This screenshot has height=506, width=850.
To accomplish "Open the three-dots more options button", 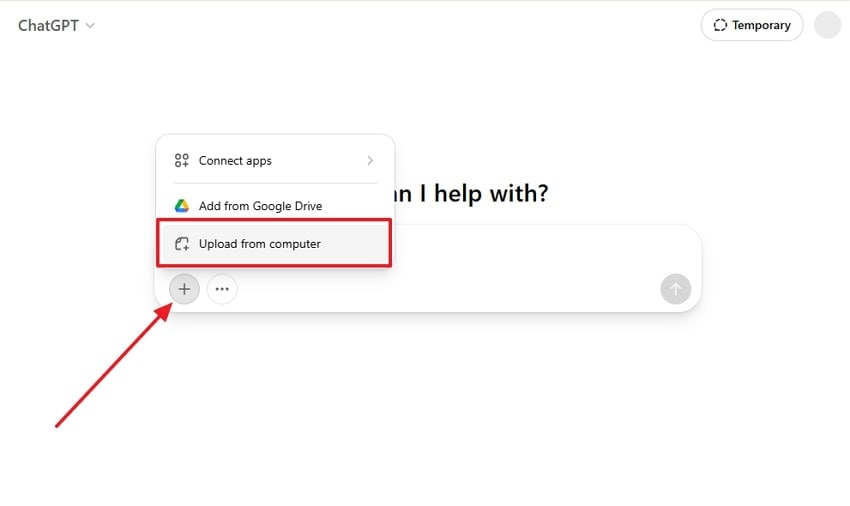I will pos(222,289).
